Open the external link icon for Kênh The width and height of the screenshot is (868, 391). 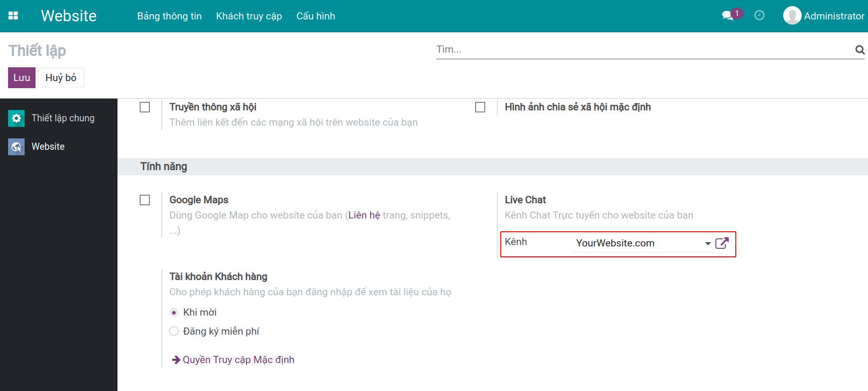coord(722,243)
